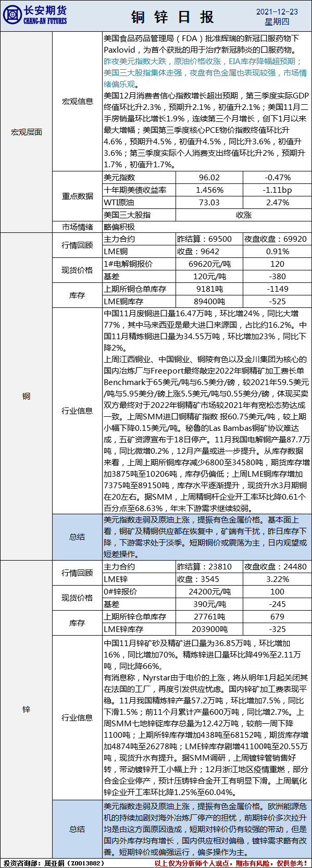This screenshot has width=312, height=868.
Task: Click the 0.91% LME copper change
Action: click(277, 251)
